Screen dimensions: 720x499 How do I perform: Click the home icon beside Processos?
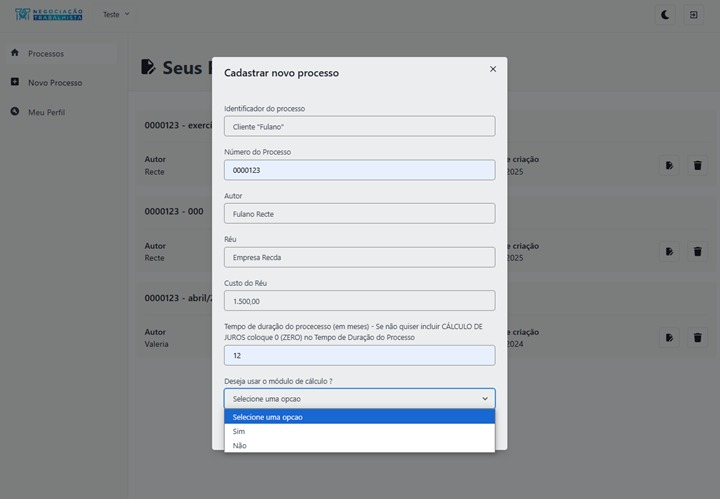click(15, 53)
